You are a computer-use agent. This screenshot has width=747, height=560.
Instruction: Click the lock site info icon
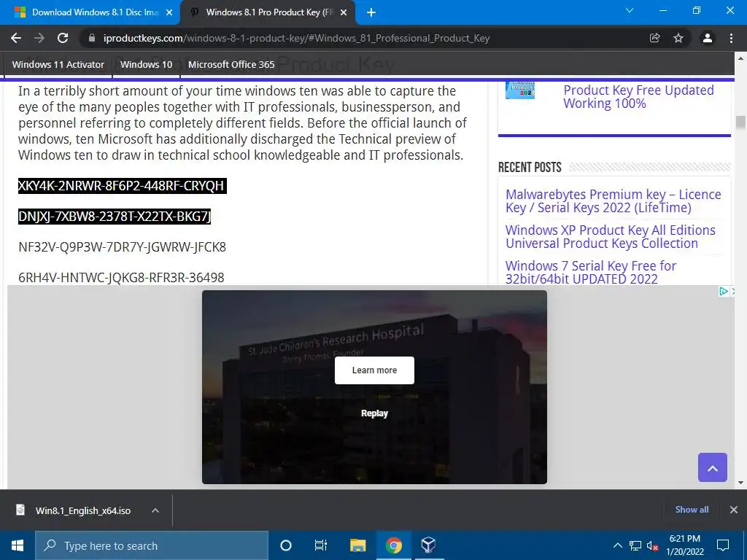pos(92,38)
